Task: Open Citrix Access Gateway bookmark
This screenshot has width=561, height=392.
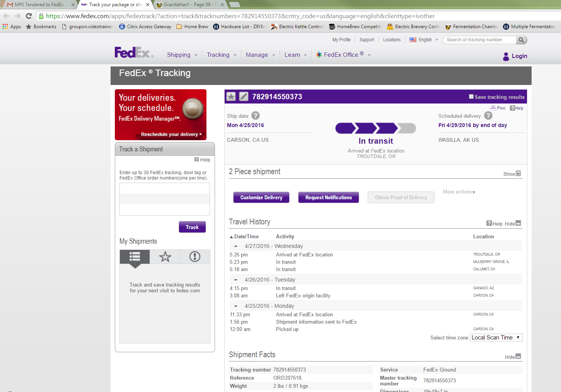Action: (145, 27)
